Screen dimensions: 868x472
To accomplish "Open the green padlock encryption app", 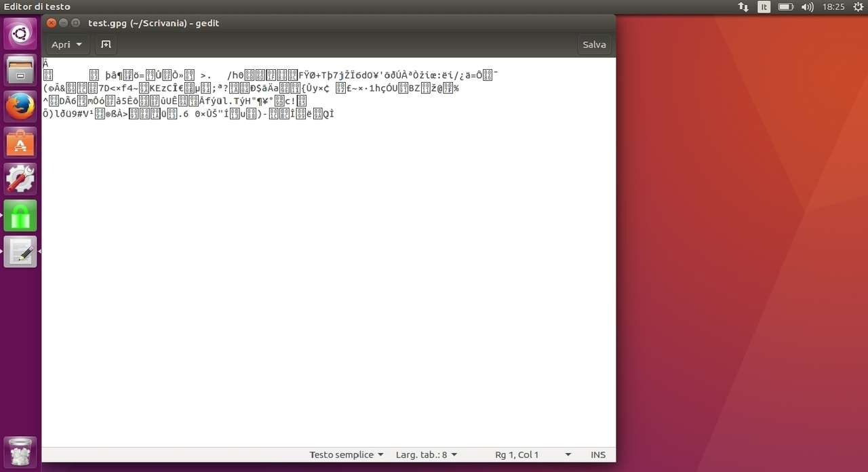I will [20, 216].
